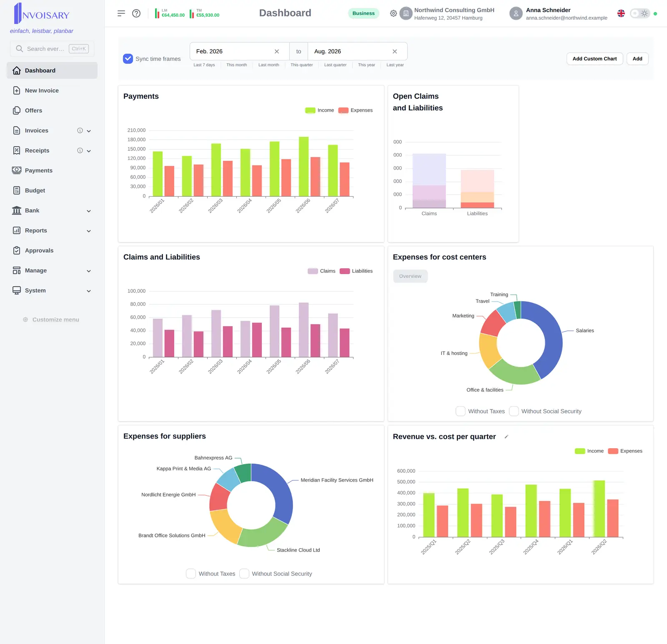
Task: Open the help question mark icon
Action: [x=136, y=13]
